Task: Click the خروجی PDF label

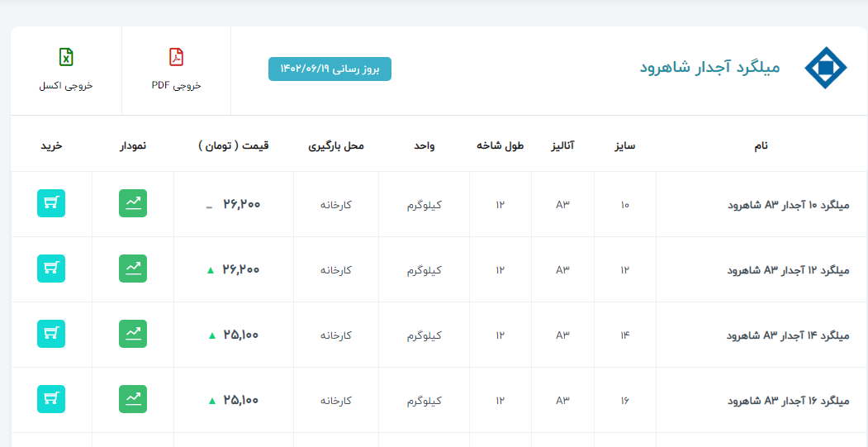Action: point(176,85)
